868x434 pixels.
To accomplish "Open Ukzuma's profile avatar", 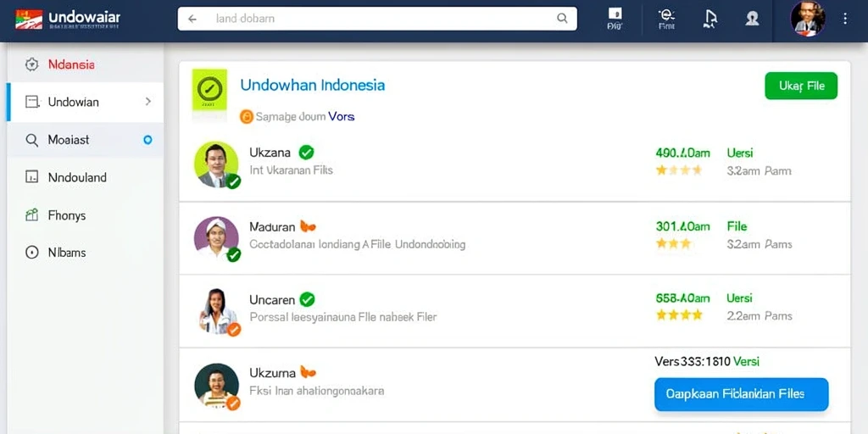I will (216, 385).
